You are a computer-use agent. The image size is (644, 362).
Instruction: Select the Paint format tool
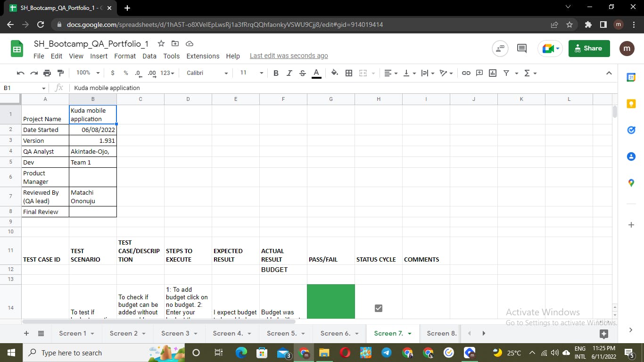click(60, 73)
